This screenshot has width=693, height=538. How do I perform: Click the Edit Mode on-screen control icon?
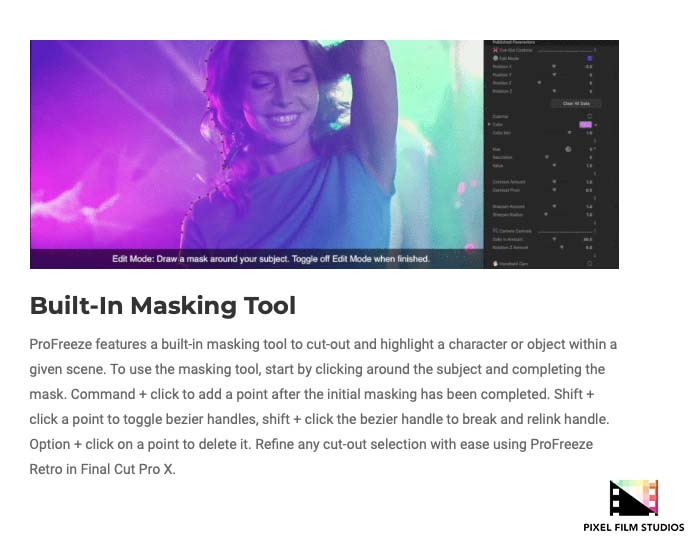[495, 58]
